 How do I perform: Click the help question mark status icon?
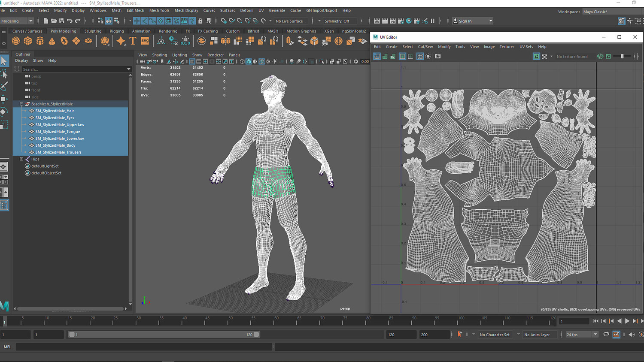[192, 21]
